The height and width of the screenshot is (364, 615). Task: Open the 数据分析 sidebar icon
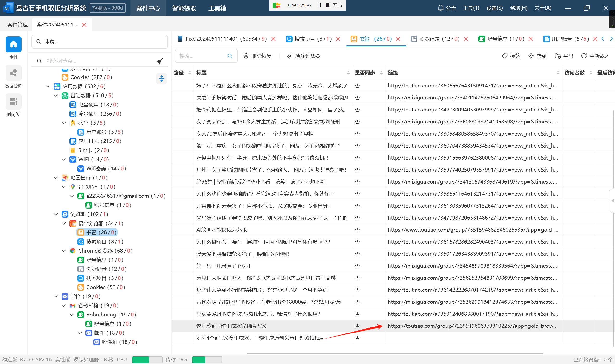coord(13,73)
